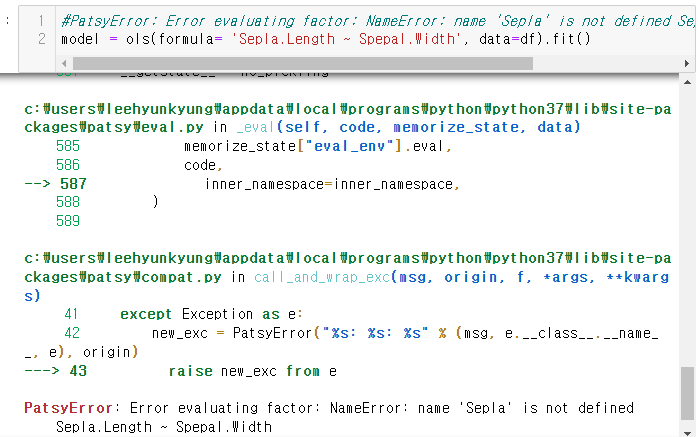Click line 42 'new_exc = PatsyError('
The width and height of the screenshot is (698, 437).
tap(235, 333)
